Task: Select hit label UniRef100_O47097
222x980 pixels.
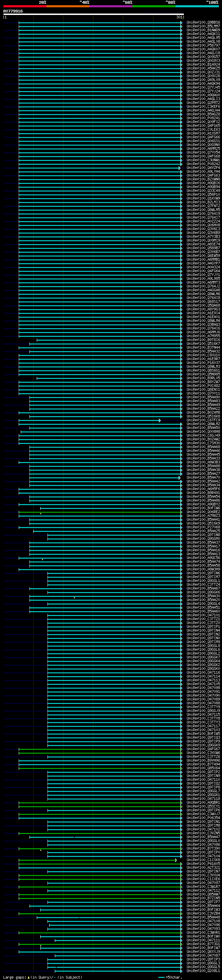Action: (203, 883)
